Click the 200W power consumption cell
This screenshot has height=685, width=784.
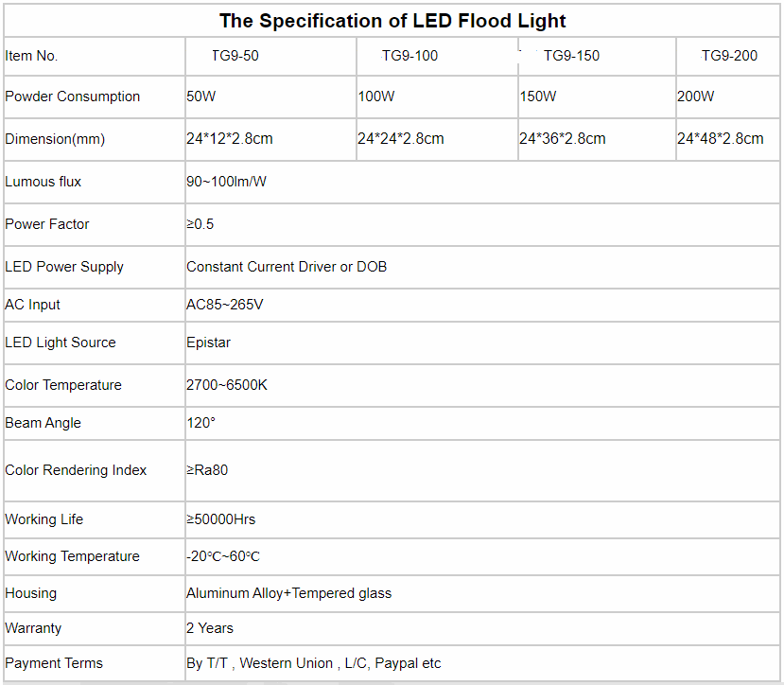coord(696,97)
